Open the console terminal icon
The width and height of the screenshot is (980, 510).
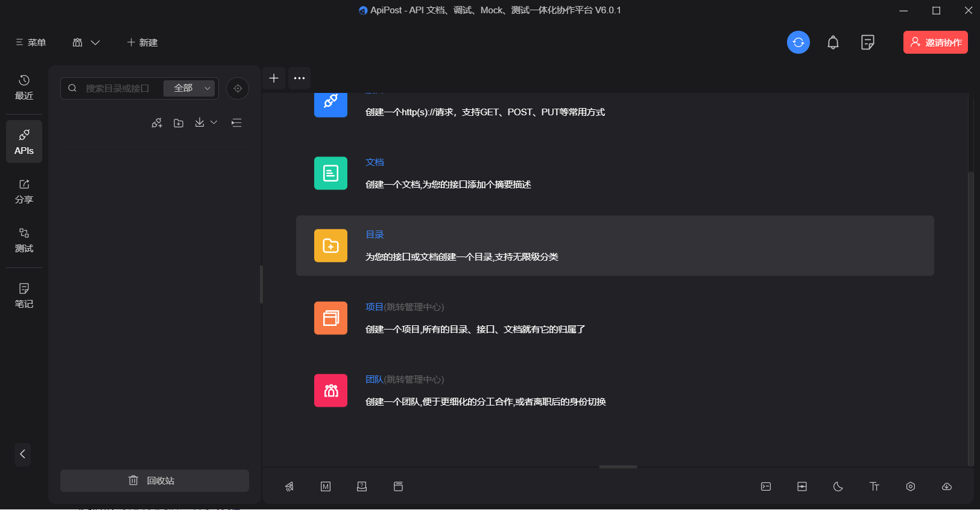click(766, 486)
